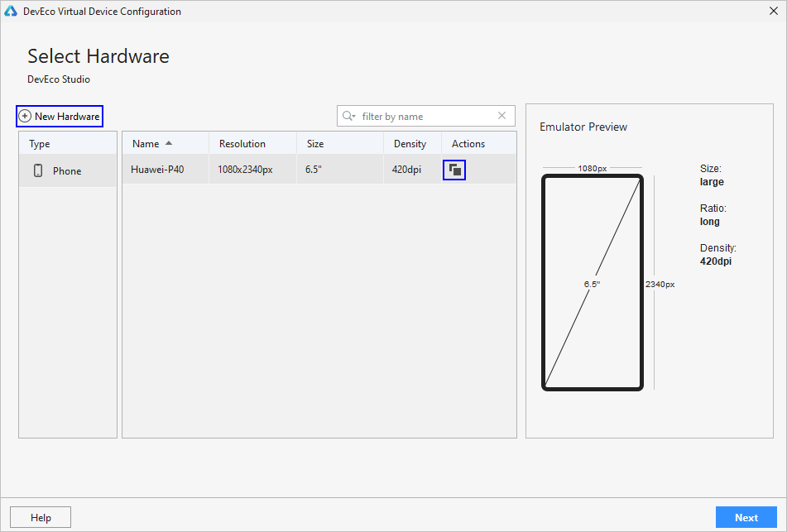
Task: Click the Size column header
Action: [314, 144]
